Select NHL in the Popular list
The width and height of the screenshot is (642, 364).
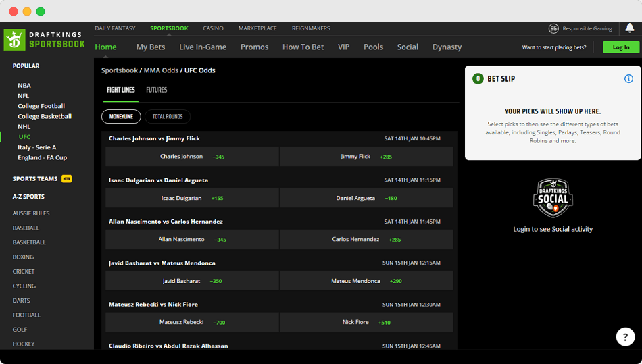[x=24, y=127]
